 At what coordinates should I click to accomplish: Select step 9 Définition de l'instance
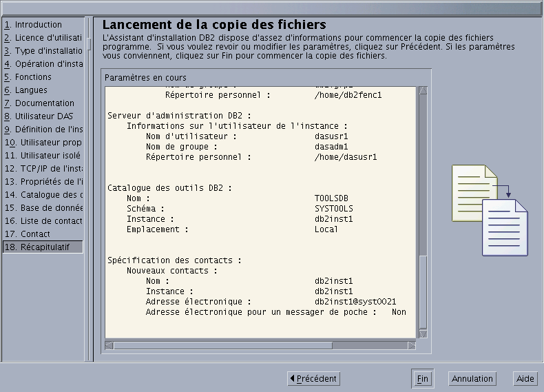(43, 129)
